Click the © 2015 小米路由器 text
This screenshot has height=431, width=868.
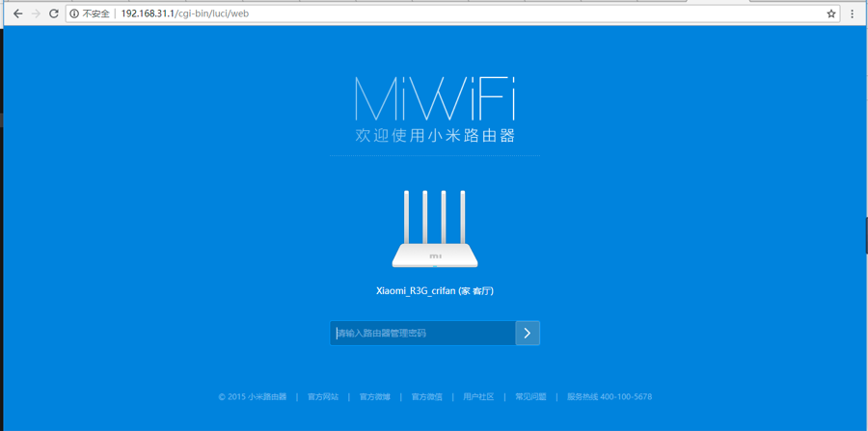[253, 396]
